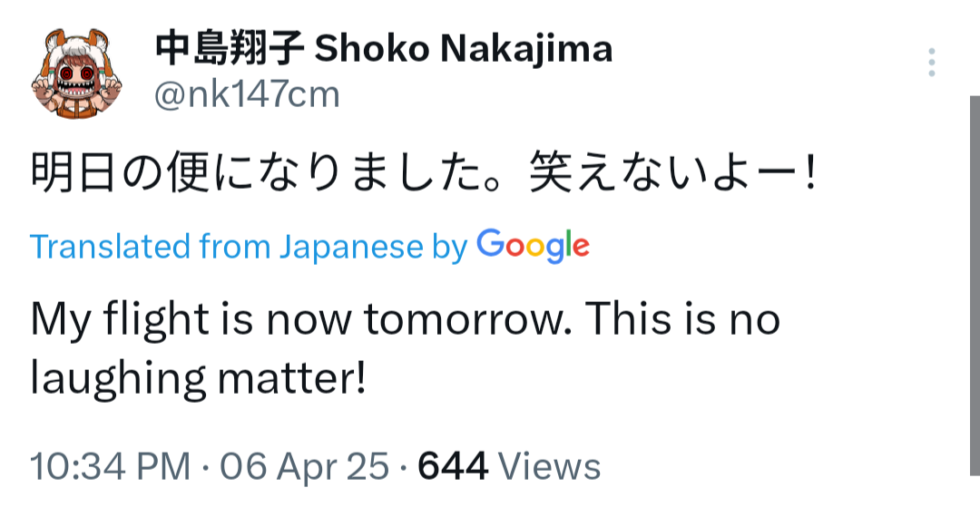Click the scrollbar track above the thumb
This screenshot has height=507, width=980.
(x=974, y=45)
